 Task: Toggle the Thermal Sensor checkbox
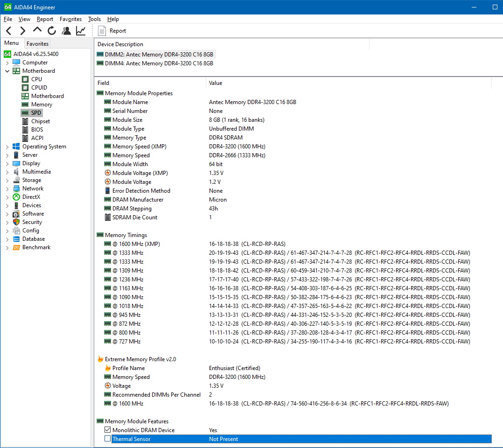pos(108,439)
